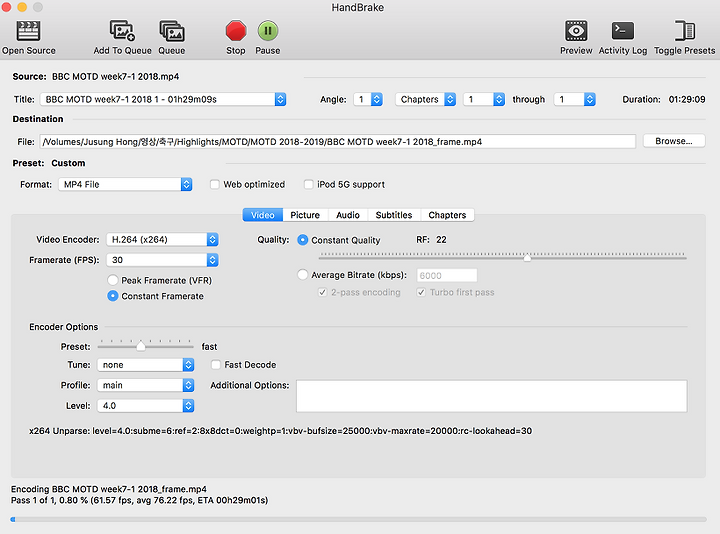Switch to the Picture tab
This screenshot has width=720, height=534.
[x=305, y=215]
